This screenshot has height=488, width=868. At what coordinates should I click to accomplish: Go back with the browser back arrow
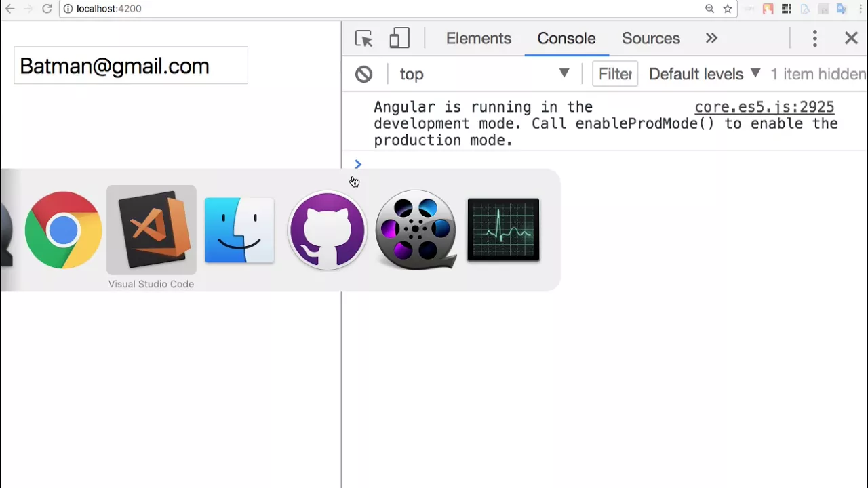point(10,9)
